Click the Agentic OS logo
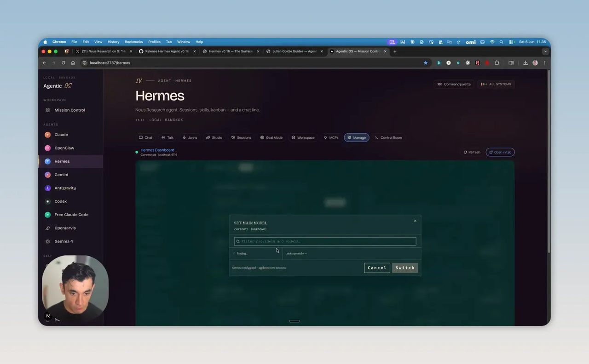 click(58, 86)
